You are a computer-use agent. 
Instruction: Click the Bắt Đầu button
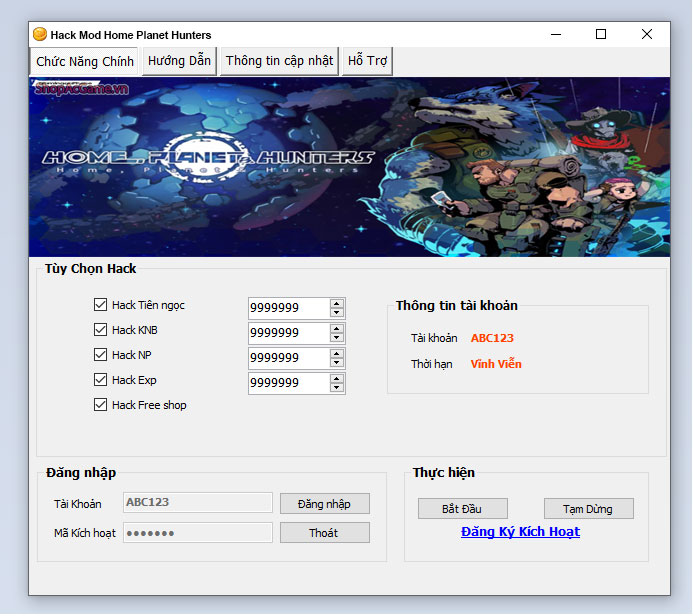coord(463,509)
